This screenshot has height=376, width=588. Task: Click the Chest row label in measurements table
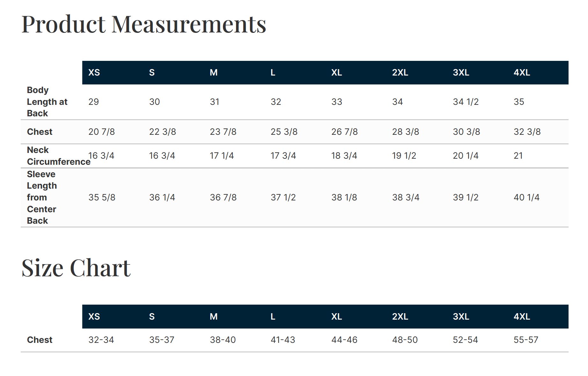click(40, 132)
